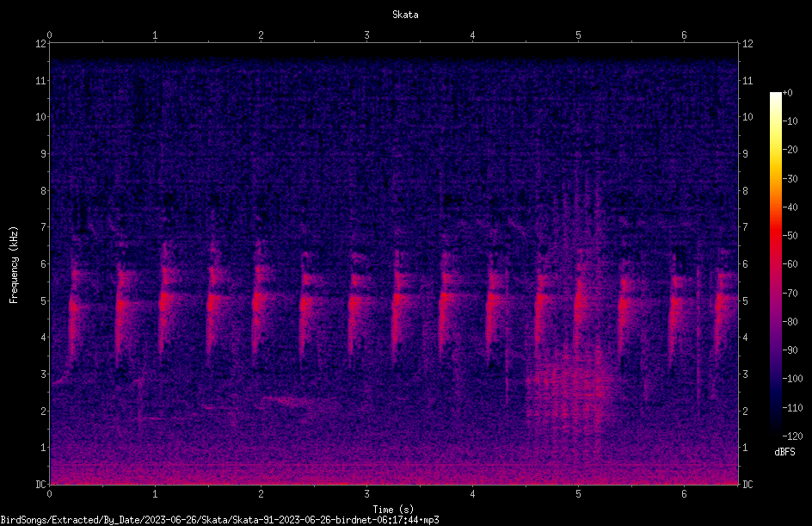Image resolution: width=812 pixels, height=526 pixels.
Task: Click the 'Time (s)' axis label
Action: (x=393, y=510)
